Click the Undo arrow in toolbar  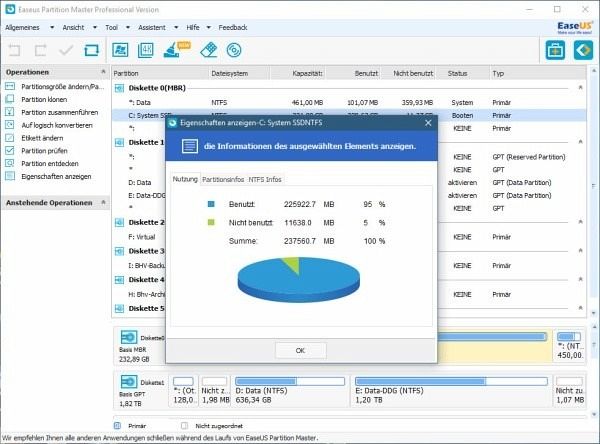click(15, 49)
